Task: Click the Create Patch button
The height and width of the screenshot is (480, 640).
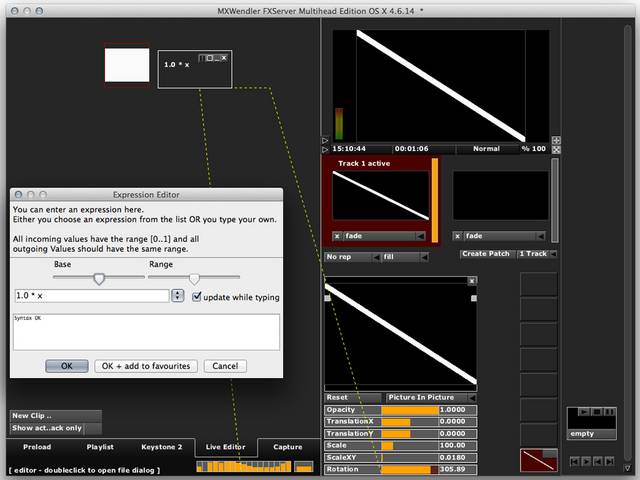Action: pyautogui.click(x=486, y=253)
